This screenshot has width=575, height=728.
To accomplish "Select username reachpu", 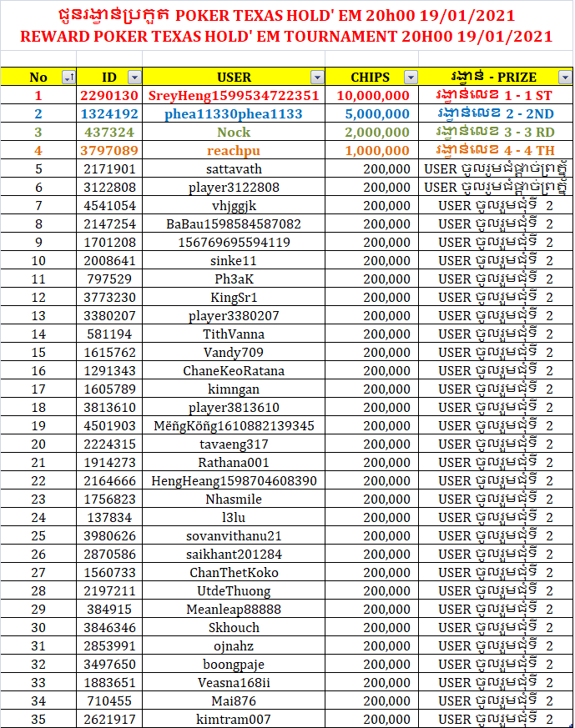I will 234,150.
